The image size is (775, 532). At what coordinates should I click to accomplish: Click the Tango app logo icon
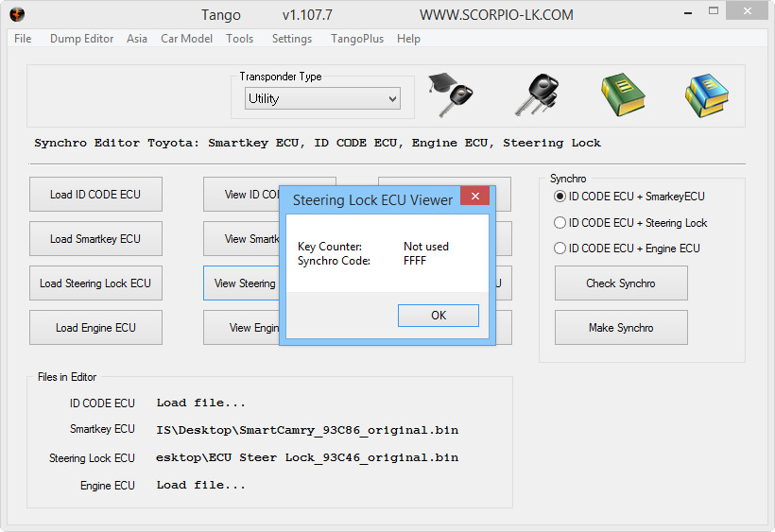click(17, 15)
